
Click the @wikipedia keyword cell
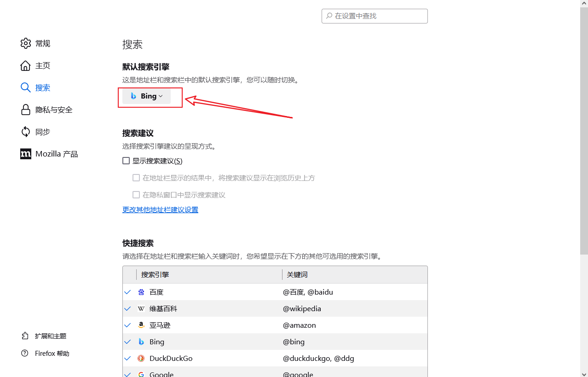(302, 308)
